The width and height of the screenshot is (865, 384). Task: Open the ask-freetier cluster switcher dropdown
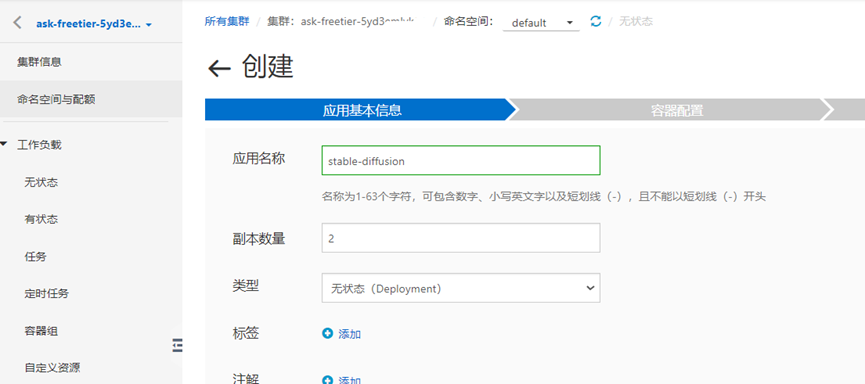click(x=94, y=24)
